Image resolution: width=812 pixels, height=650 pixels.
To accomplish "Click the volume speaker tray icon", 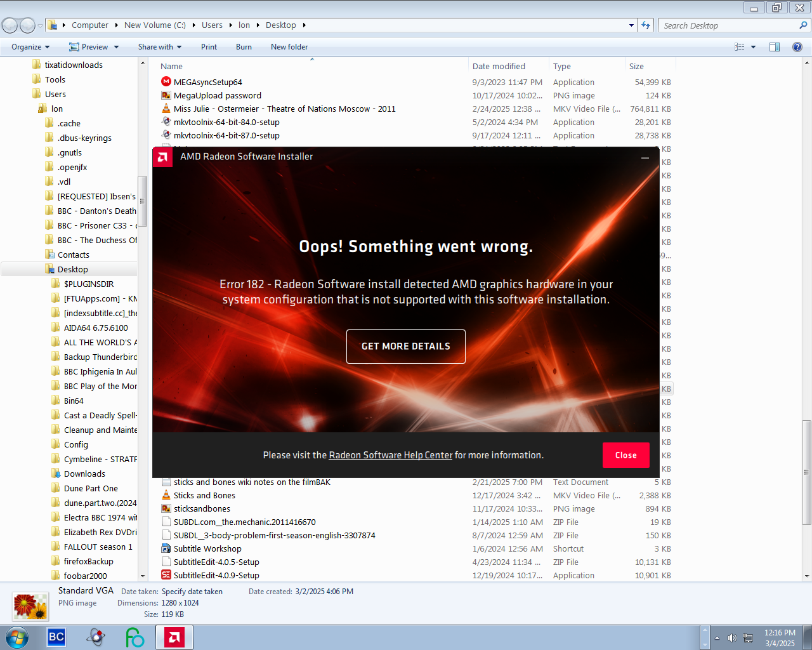I will pos(732,638).
